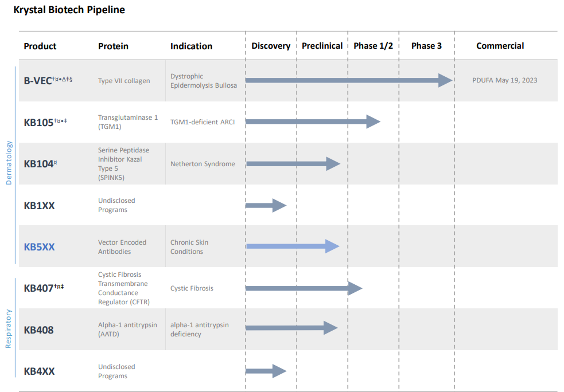Click the Commercial column header

[x=500, y=46]
